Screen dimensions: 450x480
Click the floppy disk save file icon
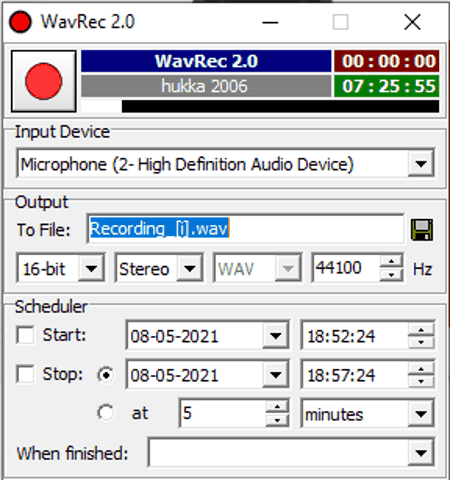click(422, 230)
